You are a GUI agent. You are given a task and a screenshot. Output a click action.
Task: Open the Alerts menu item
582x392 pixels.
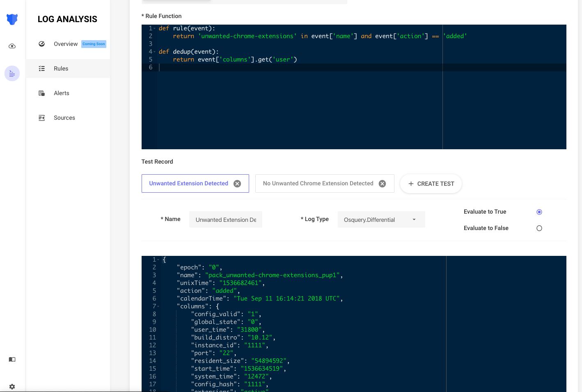coord(68,93)
